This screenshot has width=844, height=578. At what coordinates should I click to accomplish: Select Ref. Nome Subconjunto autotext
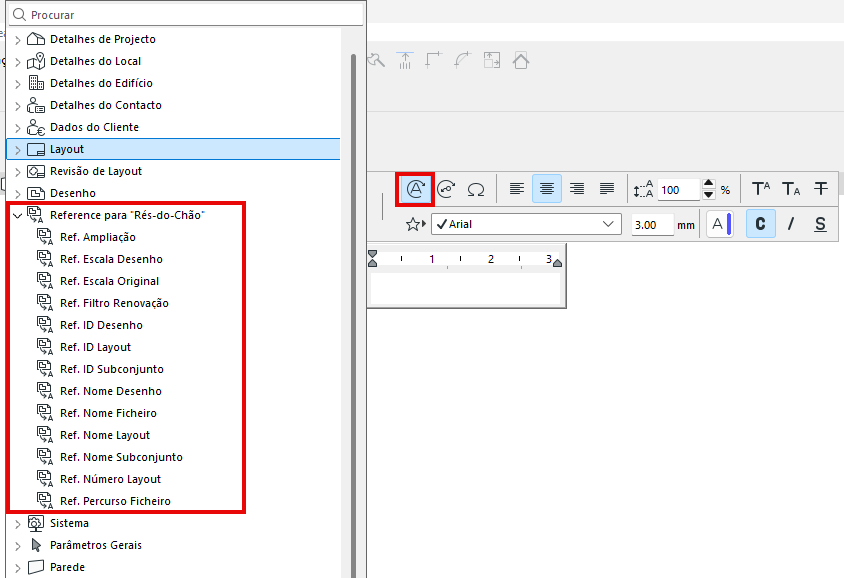pyautogui.click(x=122, y=457)
